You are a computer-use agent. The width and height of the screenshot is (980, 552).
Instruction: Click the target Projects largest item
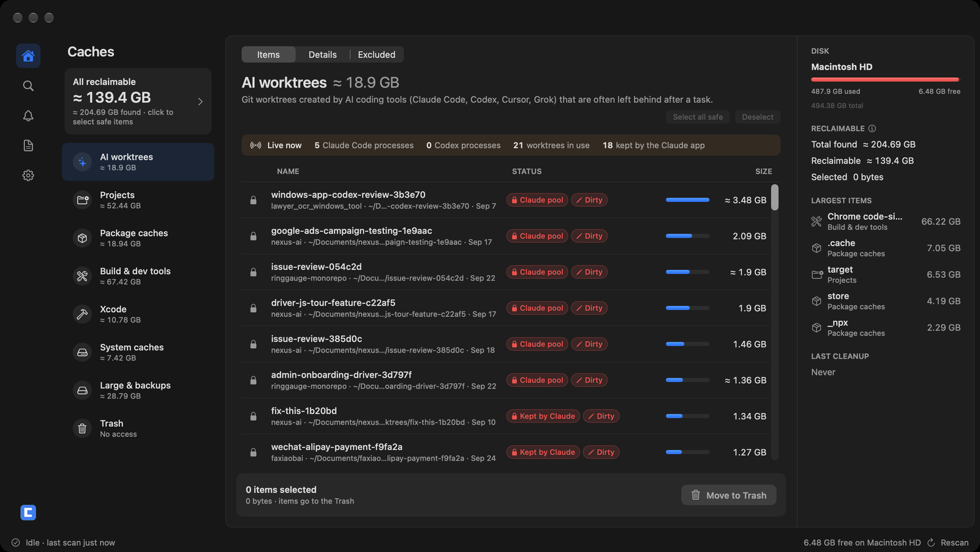886,274
